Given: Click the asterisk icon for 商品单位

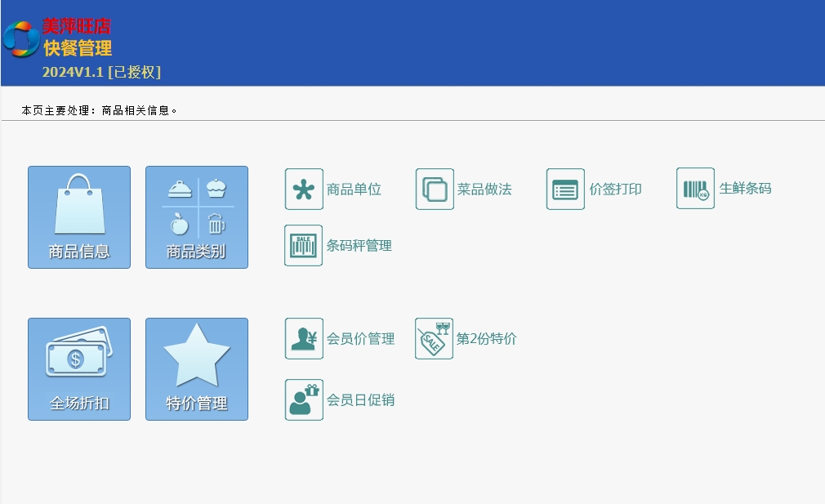Looking at the screenshot, I should coord(304,189).
